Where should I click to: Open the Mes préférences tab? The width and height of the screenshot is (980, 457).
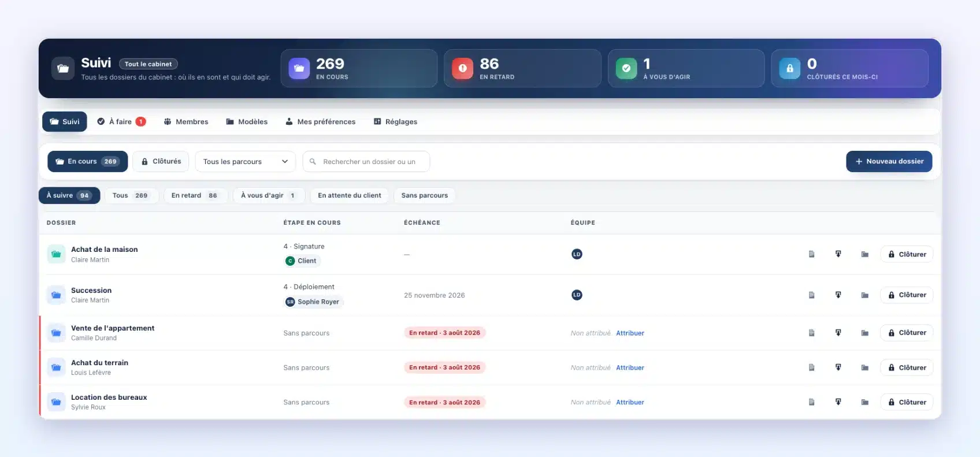(321, 122)
